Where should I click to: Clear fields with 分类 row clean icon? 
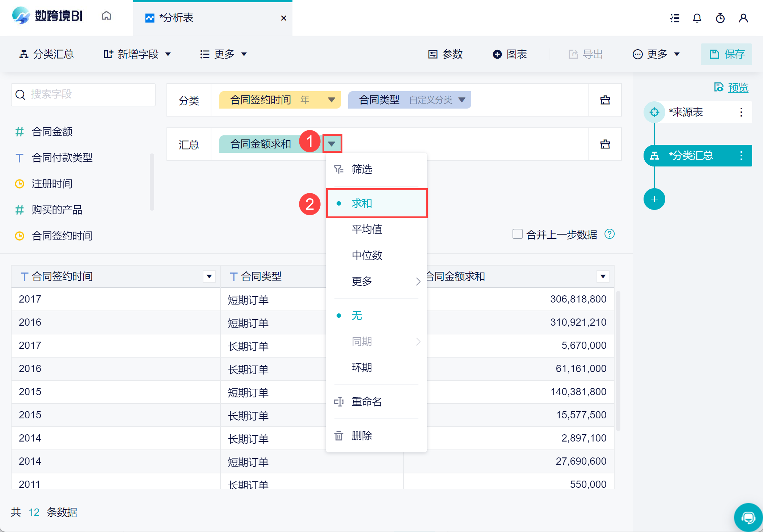click(605, 100)
